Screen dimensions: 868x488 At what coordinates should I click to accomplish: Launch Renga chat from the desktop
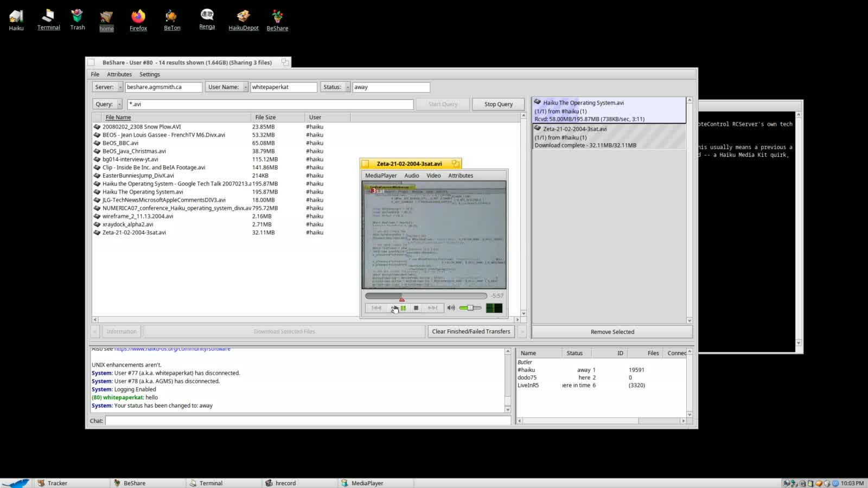[x=207, y=15]
